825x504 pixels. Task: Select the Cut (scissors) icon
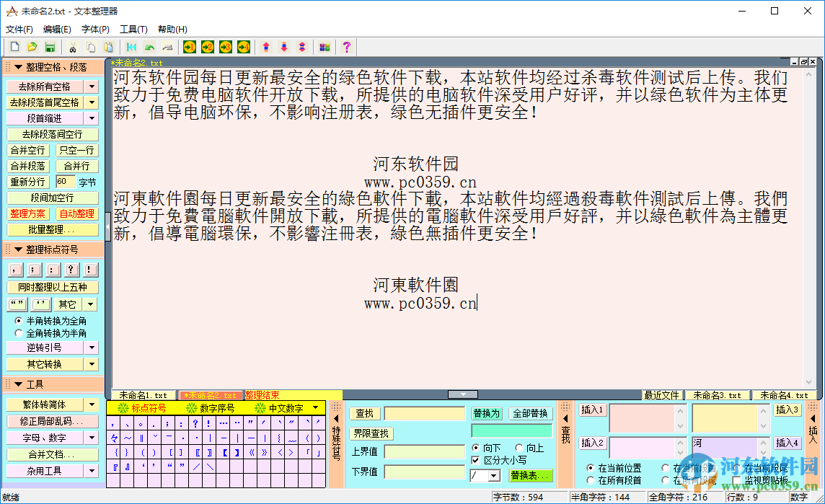(74, 46)
